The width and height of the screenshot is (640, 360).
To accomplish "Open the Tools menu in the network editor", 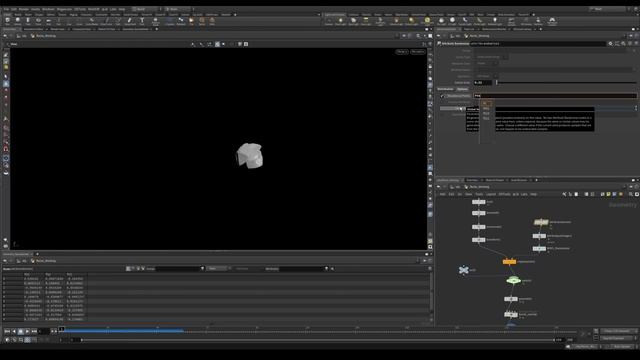I will pyautogui.click(x=479, y=194).
